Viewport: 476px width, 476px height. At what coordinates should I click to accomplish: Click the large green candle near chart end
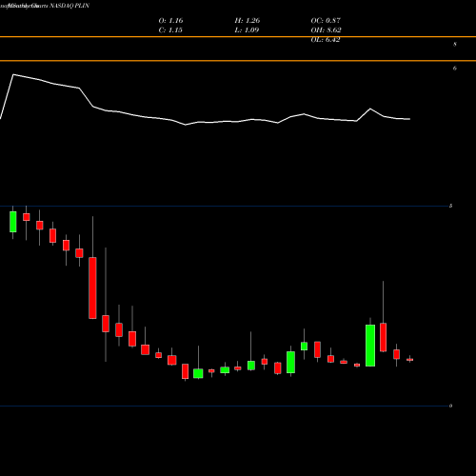(370, 346)
